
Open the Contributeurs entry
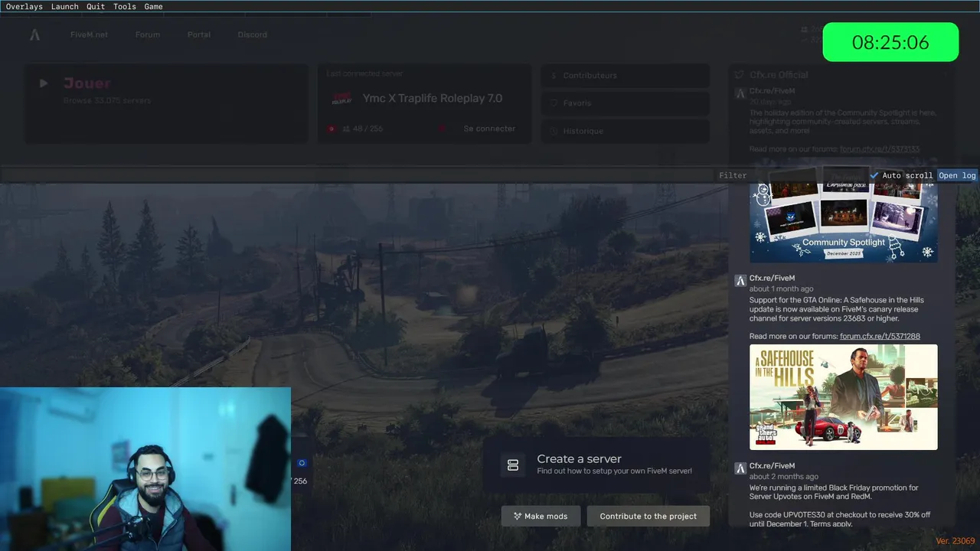(x=625, y=76)
